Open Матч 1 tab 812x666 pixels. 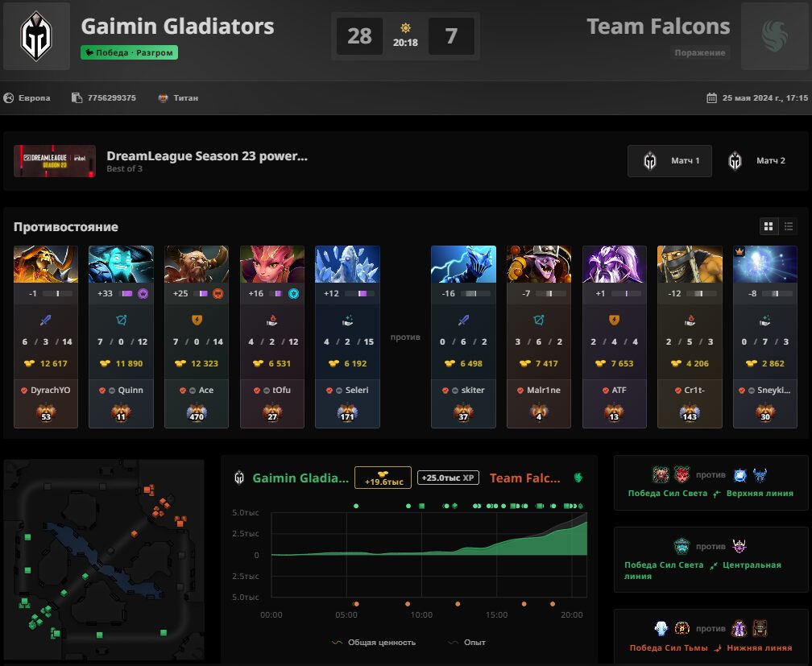669,161
